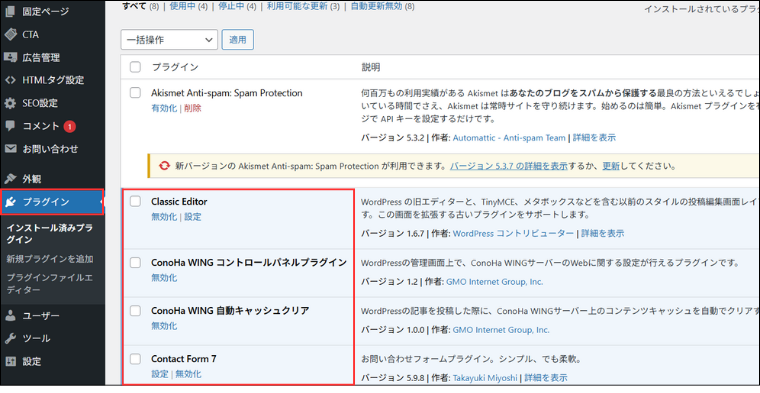The image size is (760, 393).
Task: Filter plugins by 停止中
Action: click(231, 6)
